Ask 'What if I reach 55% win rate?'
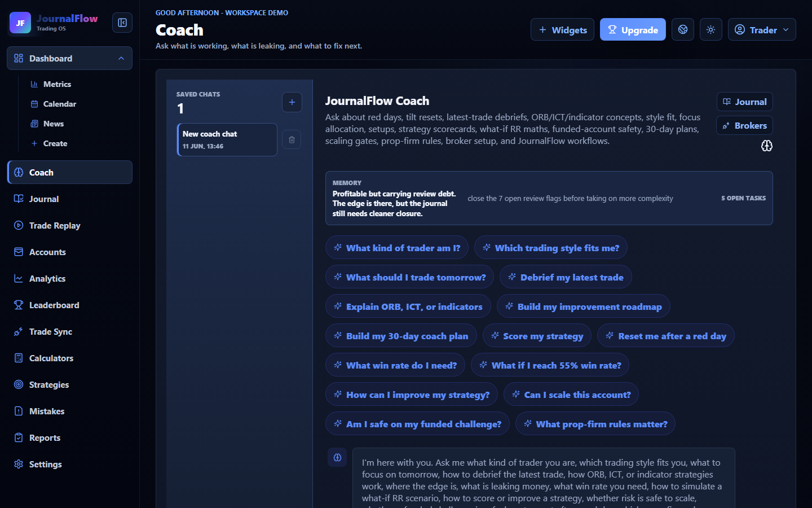The height and width of the screenshot is (508, 812). click(x=550, y=365)
